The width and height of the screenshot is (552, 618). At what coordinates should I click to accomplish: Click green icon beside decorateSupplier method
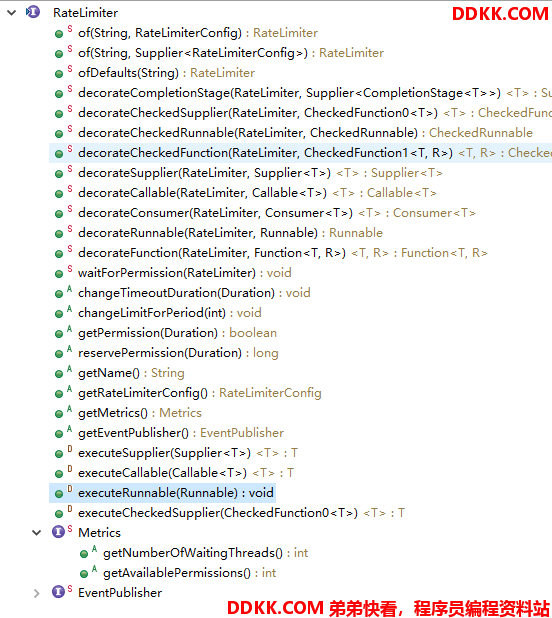[x=59, y=174]
